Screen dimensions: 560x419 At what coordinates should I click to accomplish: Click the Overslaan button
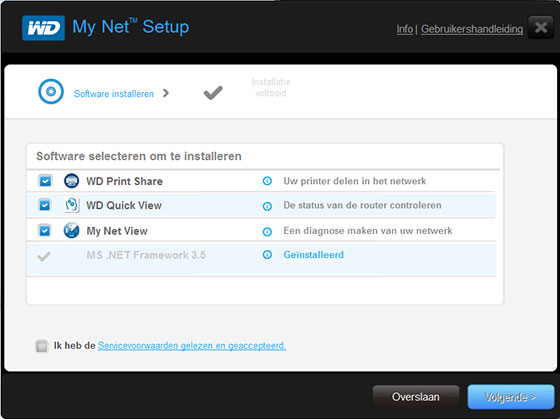click(x=416, y=397)
